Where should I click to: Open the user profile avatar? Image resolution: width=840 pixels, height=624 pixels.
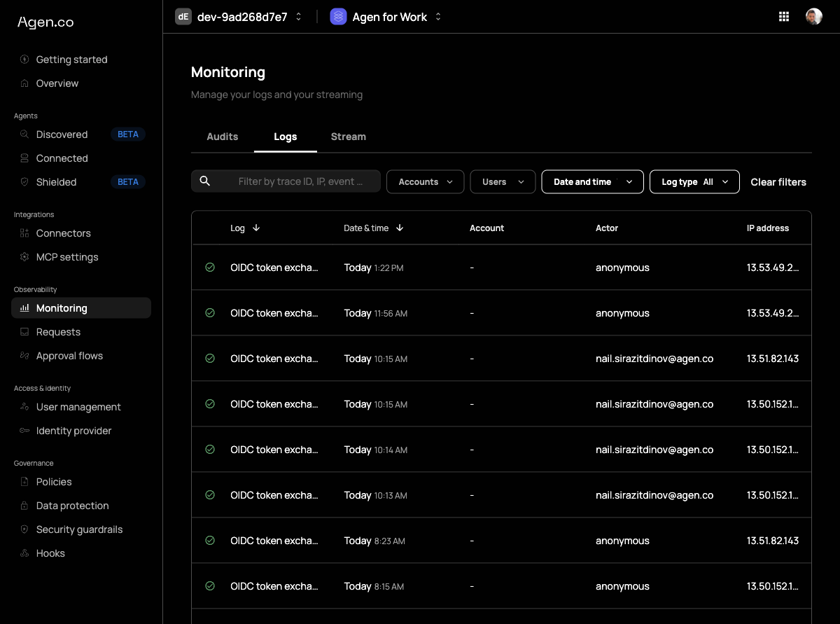pyautogui.click(x=813, y=17)
